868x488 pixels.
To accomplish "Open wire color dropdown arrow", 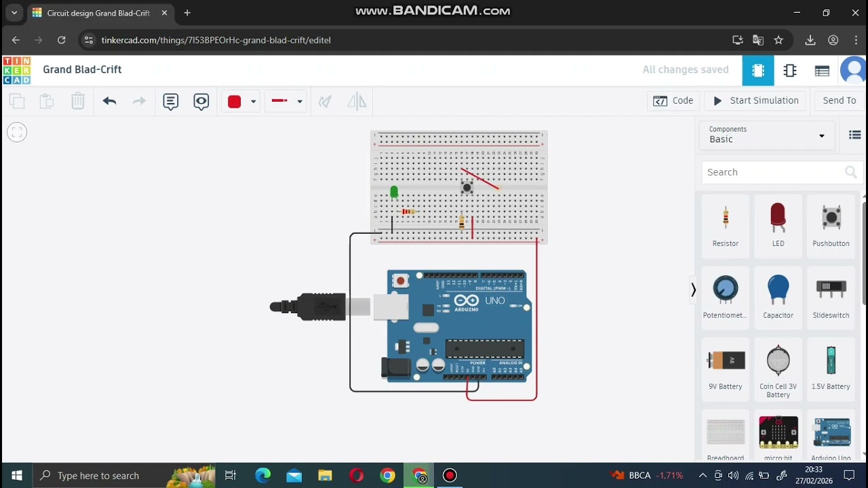I will [x=253, y=102].
